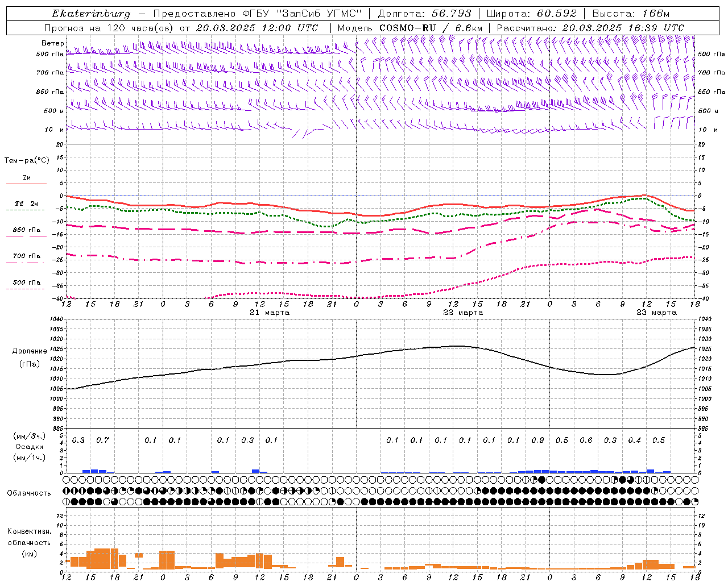728x582 pixels.
Task: Click the Давление pressure panel label
Action: [29, 351]
